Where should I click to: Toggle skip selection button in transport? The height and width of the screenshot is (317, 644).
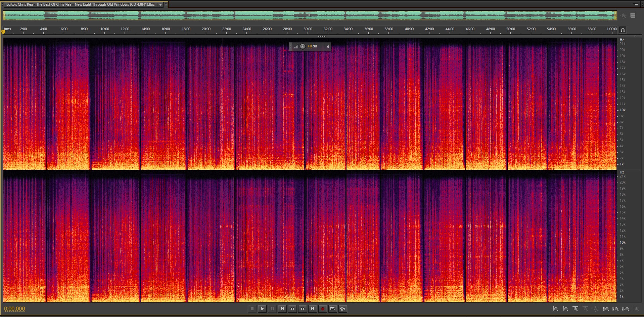[342, 309]
